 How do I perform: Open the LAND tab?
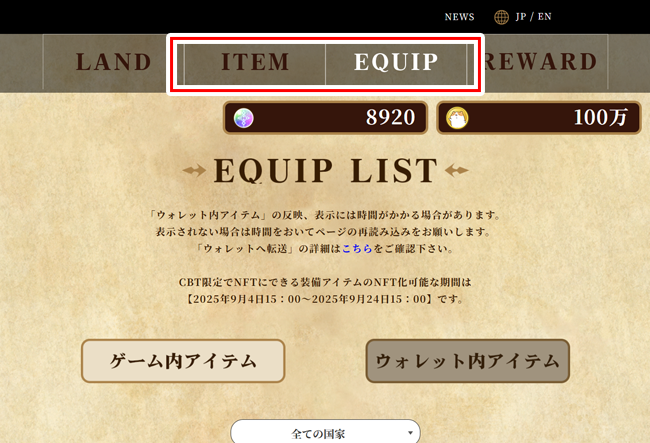click(x=114, y=62)
